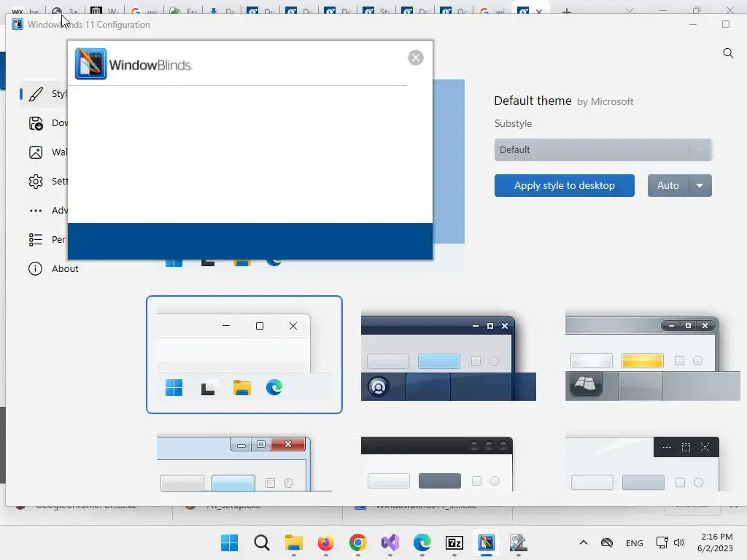Select the white theme with black caption buttons
This screenshot has height=560, width=747.
tap(642, 463)
